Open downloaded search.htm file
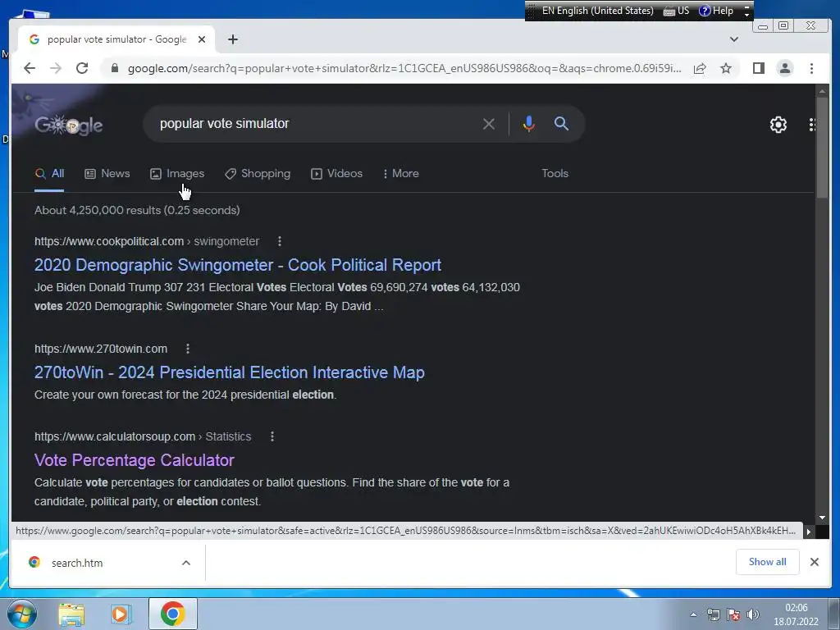This screenshot has height=630, width=840. coord(77,563)
